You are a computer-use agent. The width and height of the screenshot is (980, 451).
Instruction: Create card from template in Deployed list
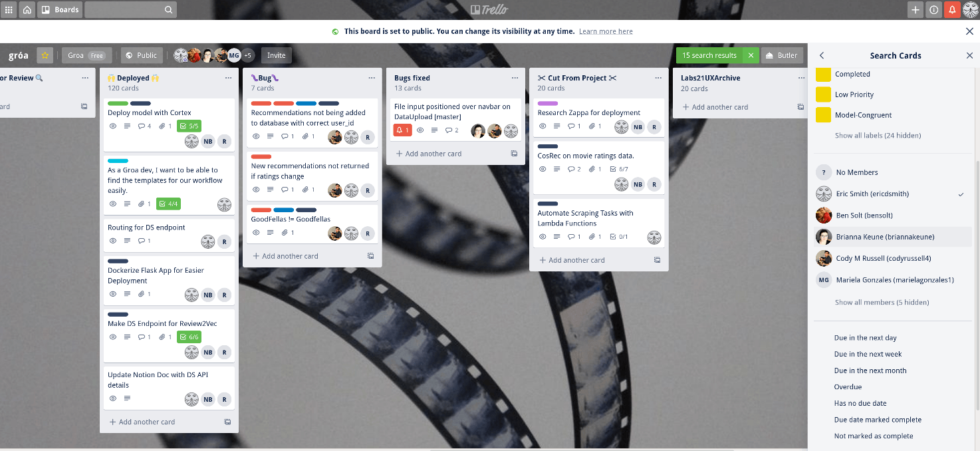227,422
